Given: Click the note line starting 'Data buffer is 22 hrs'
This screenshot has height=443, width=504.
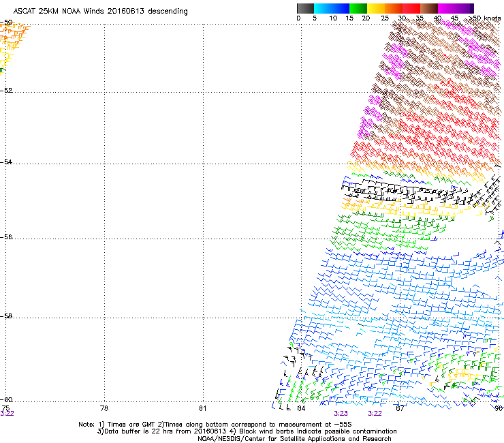Looking at the screenshot, I should click(247, 431).
